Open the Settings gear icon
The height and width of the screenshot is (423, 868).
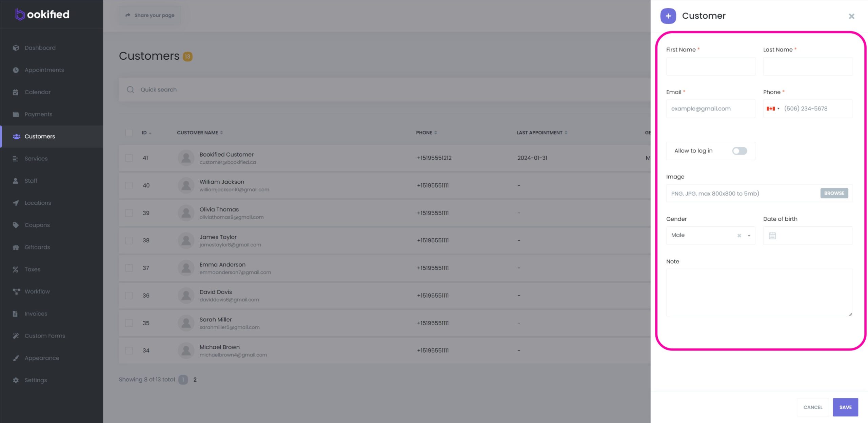point(16,380)
